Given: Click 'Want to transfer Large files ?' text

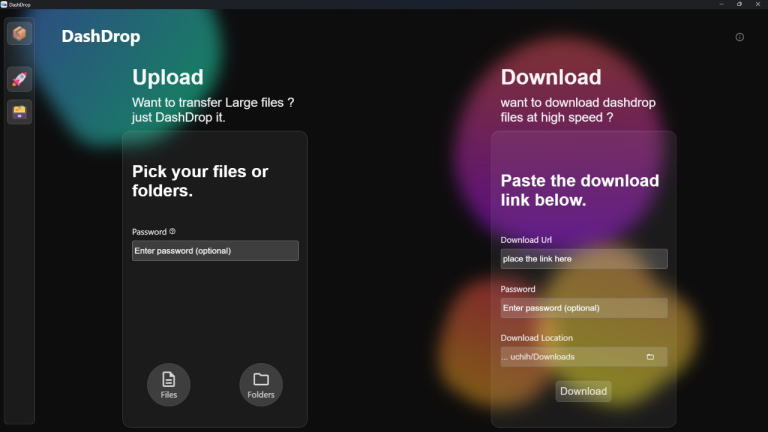Looking at the screenshot, I should click(213, 102).
